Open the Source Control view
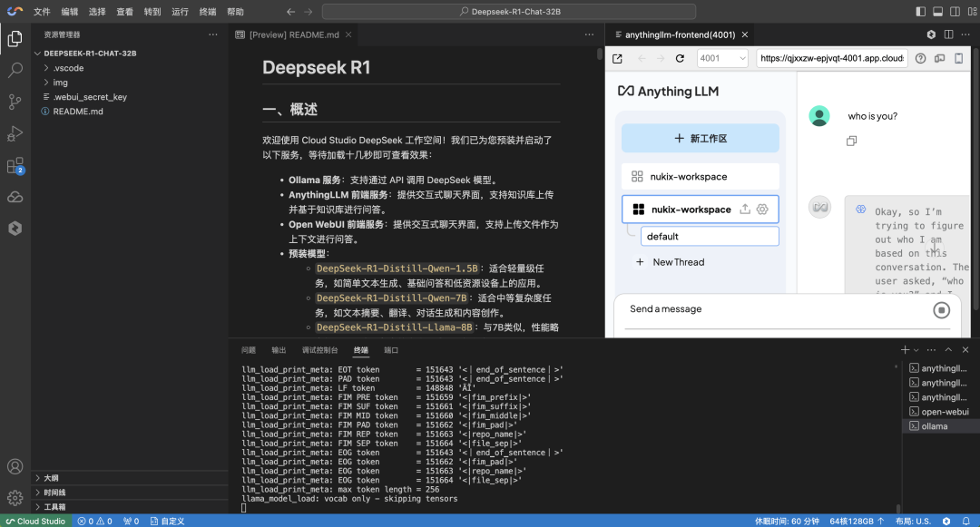This screenshot has height=527, width=980. 15,102
